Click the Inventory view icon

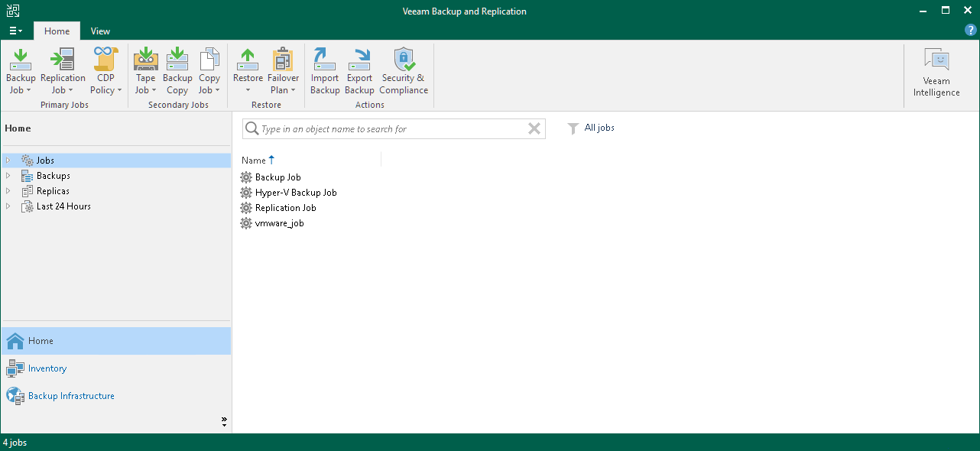(15, 368)
